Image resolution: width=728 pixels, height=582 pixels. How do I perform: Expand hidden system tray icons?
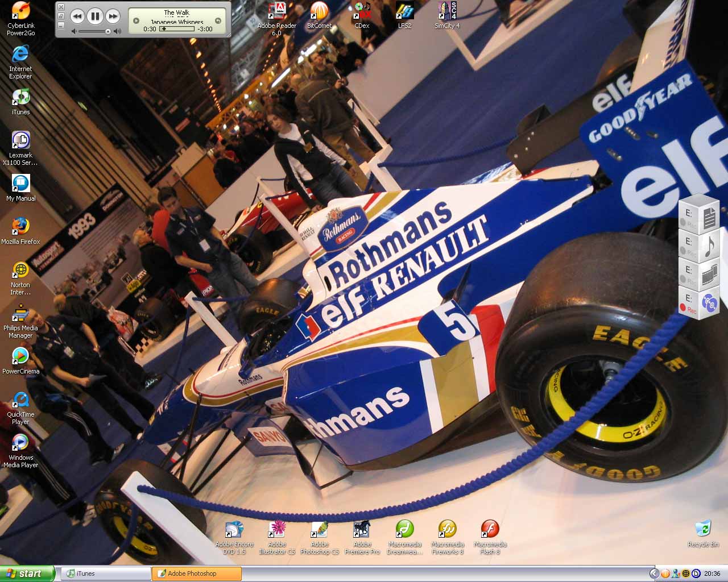coord(655,573)
